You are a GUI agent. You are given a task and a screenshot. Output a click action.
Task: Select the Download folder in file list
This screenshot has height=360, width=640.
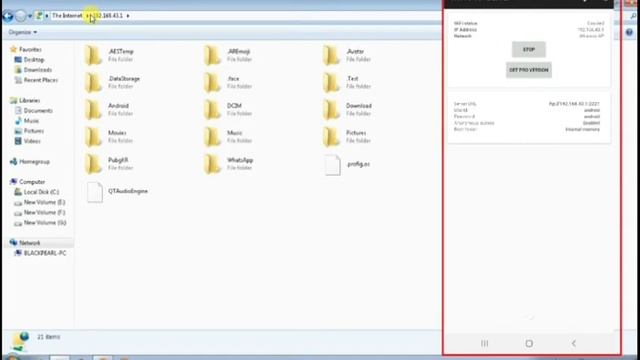(347, 109)
